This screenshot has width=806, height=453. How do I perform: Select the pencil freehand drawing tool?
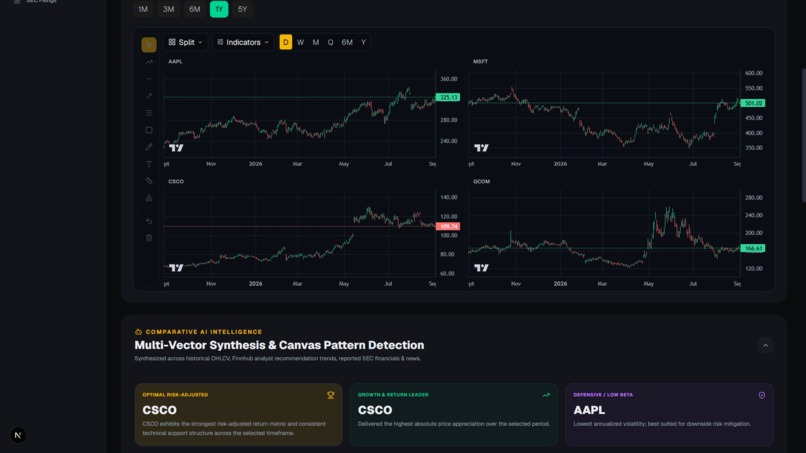(x=149, y=147)
